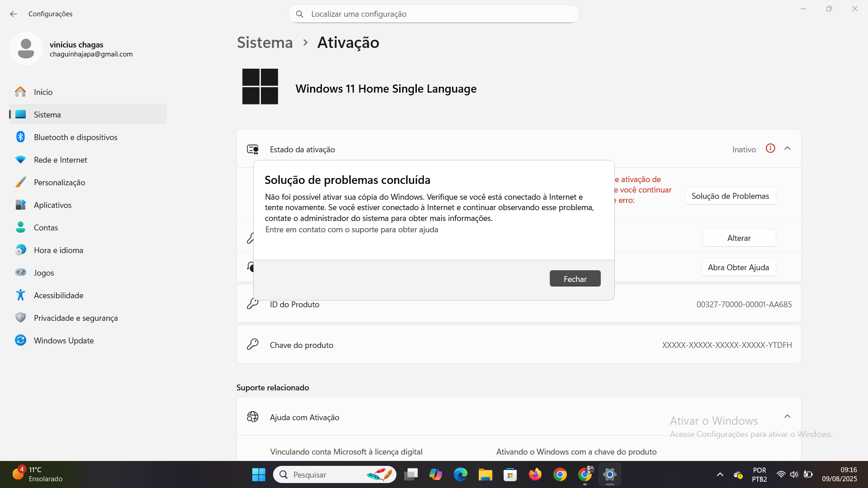Go back using the arrow beside Configurações

pos(14,14)
